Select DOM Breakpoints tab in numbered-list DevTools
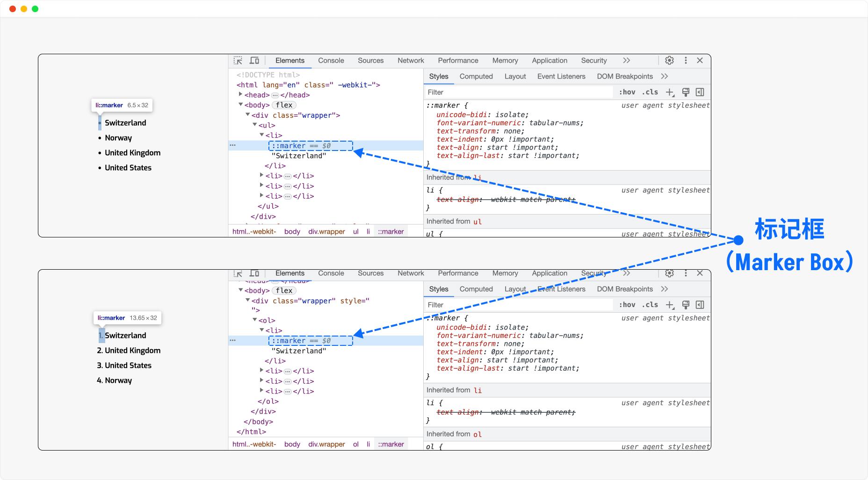Image resolution: width=868 pixels, height=480 pixels. pos(625,289)
